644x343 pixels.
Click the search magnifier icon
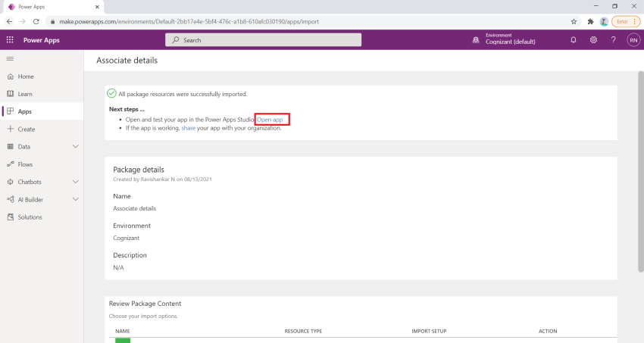[x=175, y=40]
